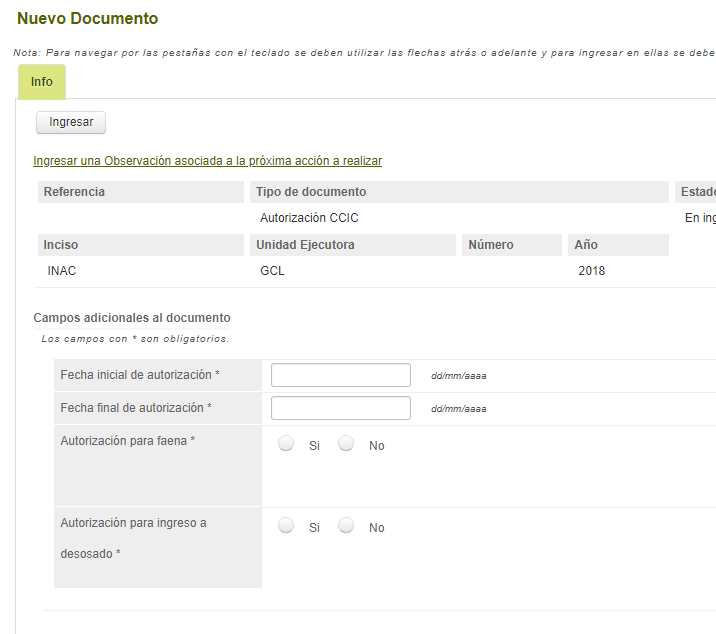Click the Referencia column header
Viewport: 716px width, 634px height.
(x=141, y=192)
